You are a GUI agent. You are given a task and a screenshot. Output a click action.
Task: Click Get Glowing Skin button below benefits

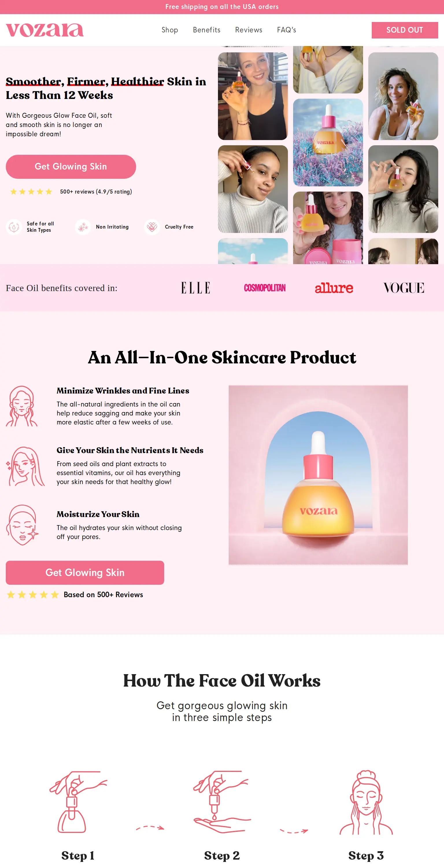point(85,573)
